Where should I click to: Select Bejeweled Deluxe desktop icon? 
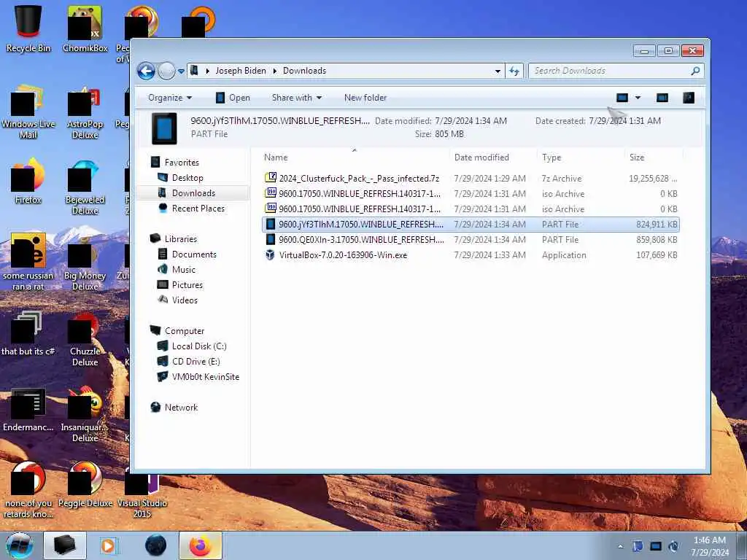pyautogui.click(x=85, y=188)
